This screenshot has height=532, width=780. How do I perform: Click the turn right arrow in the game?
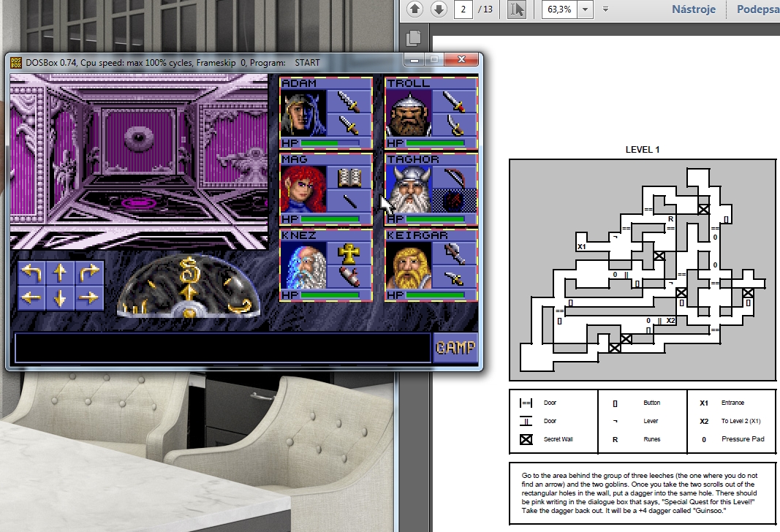click(88, 273)
